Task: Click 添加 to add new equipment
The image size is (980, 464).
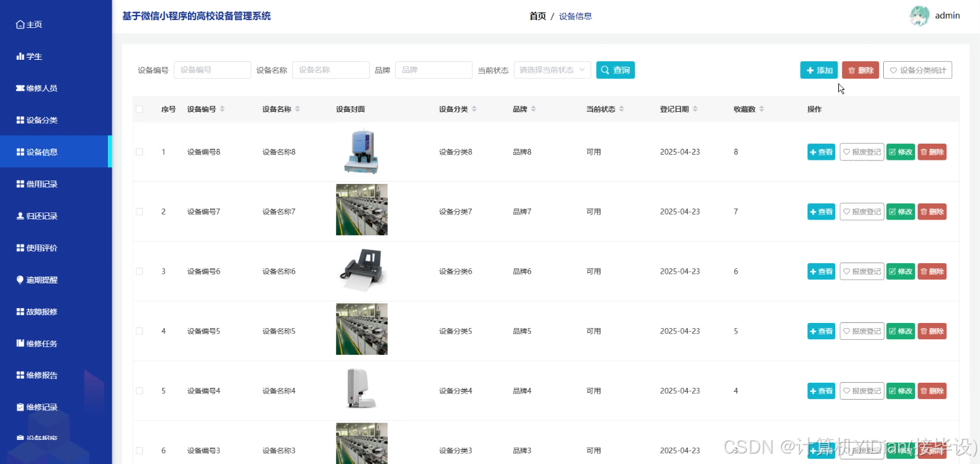Action: pyautogui.click(x=819, y=70)
